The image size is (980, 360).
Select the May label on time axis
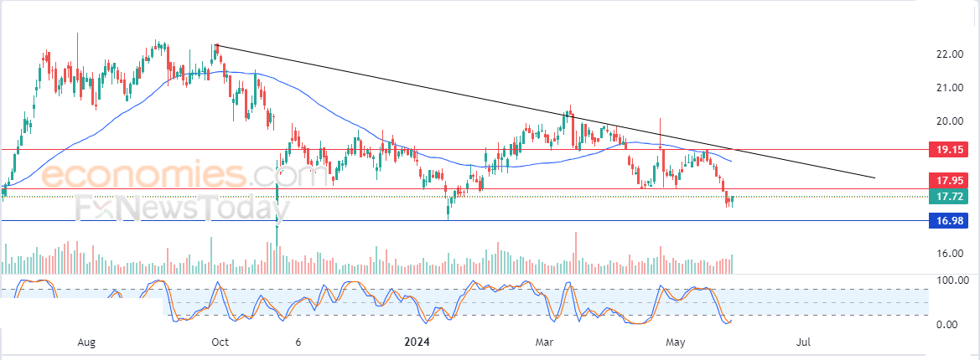tap(675, 342)
